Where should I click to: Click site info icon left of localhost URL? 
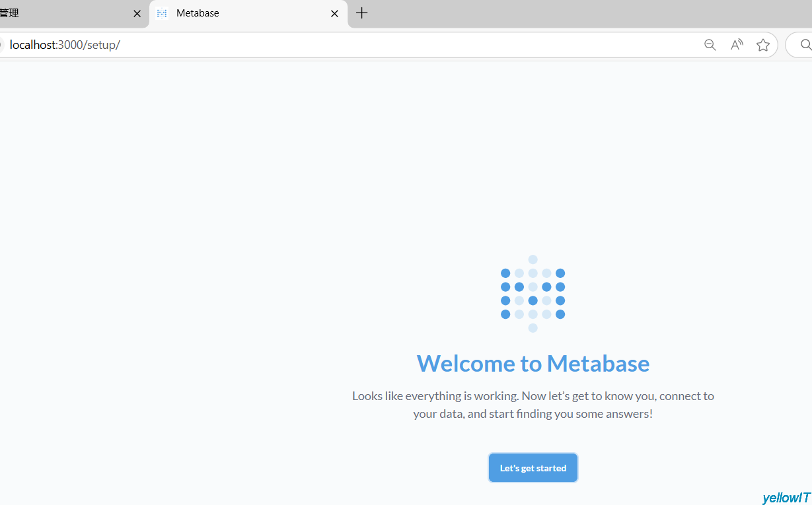click(x=1, y=45)
